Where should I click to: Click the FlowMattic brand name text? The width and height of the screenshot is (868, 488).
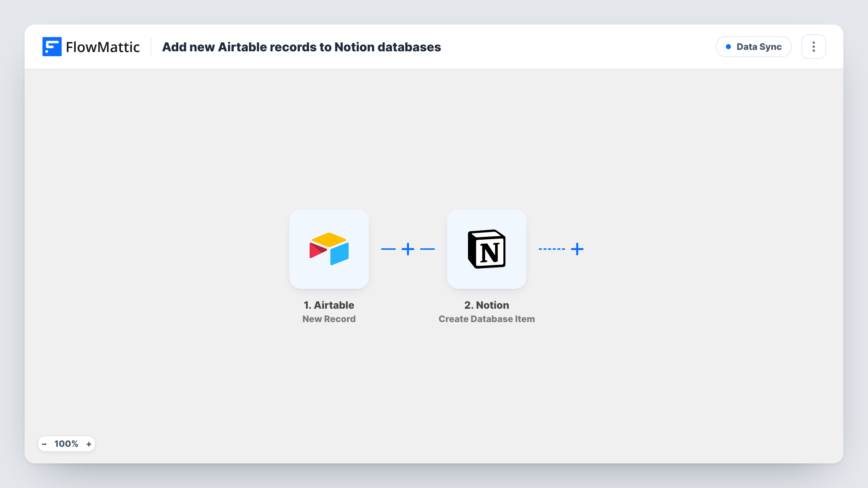click(103, 47)
